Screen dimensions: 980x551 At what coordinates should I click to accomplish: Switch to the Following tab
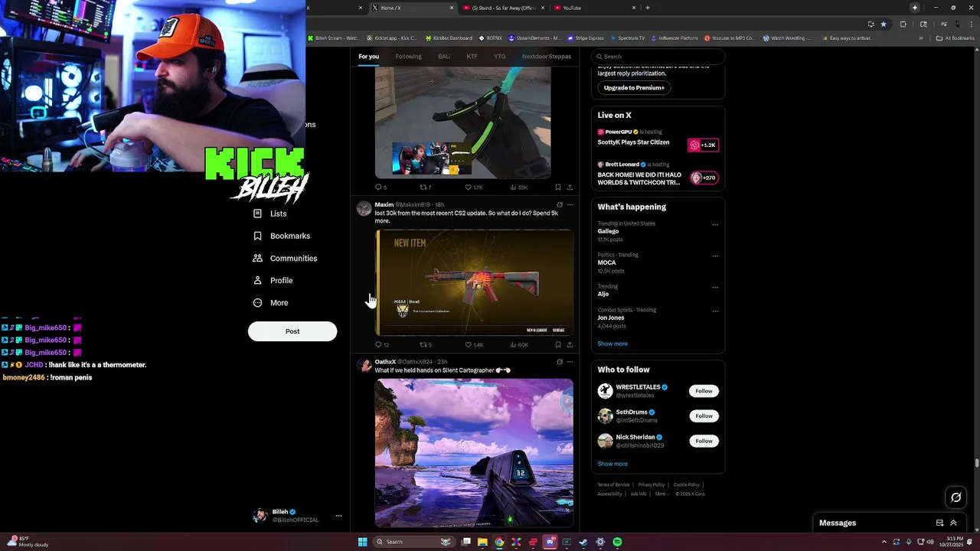[408, 57]
